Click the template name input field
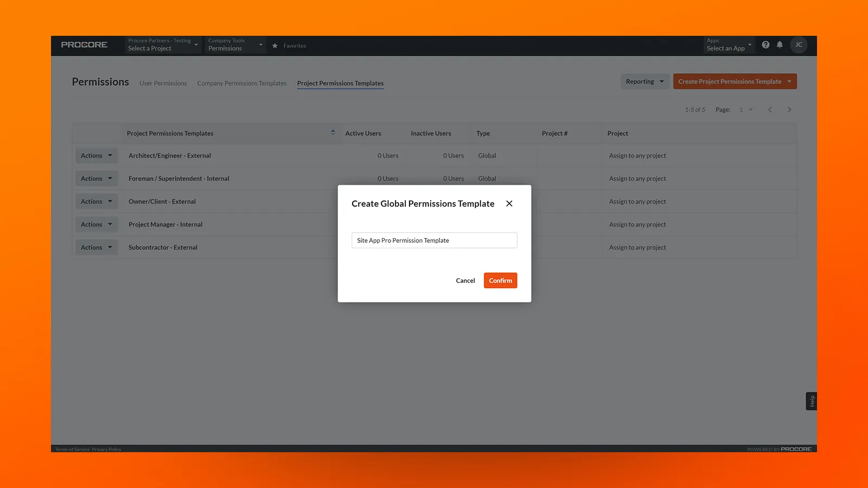 (x=434, y=240)
